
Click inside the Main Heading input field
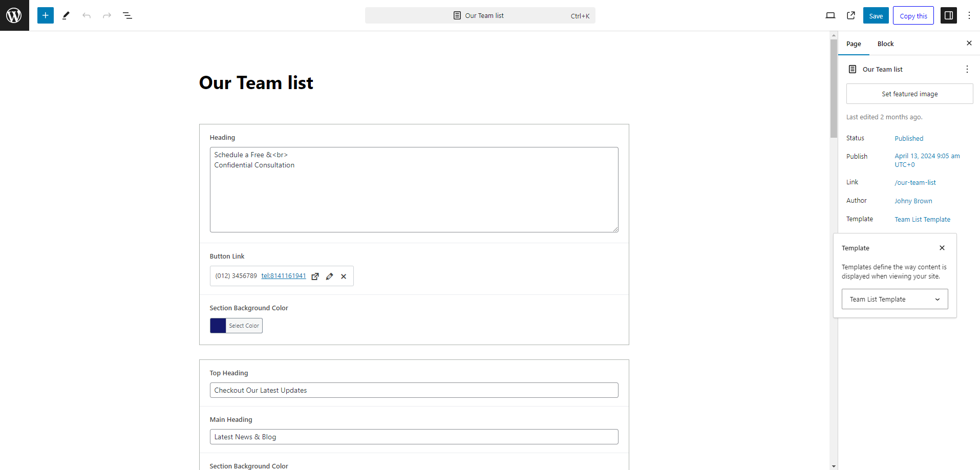(414, 437)
